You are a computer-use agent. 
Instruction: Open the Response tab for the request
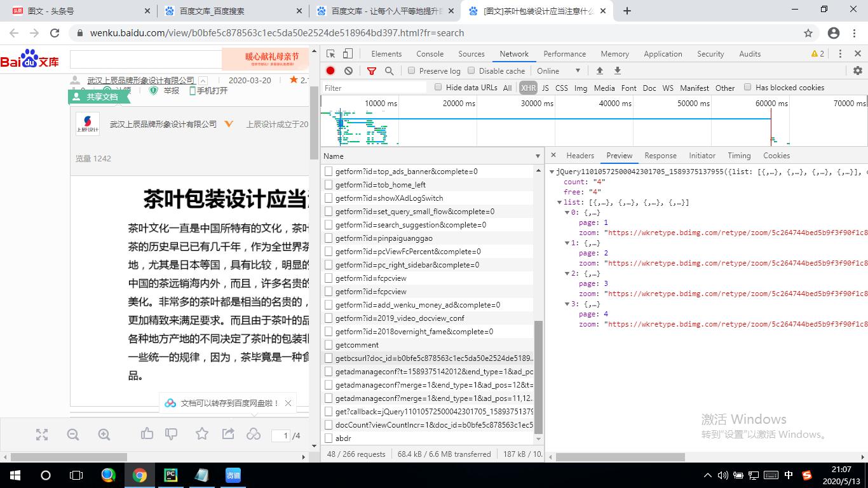coord(660,155)
